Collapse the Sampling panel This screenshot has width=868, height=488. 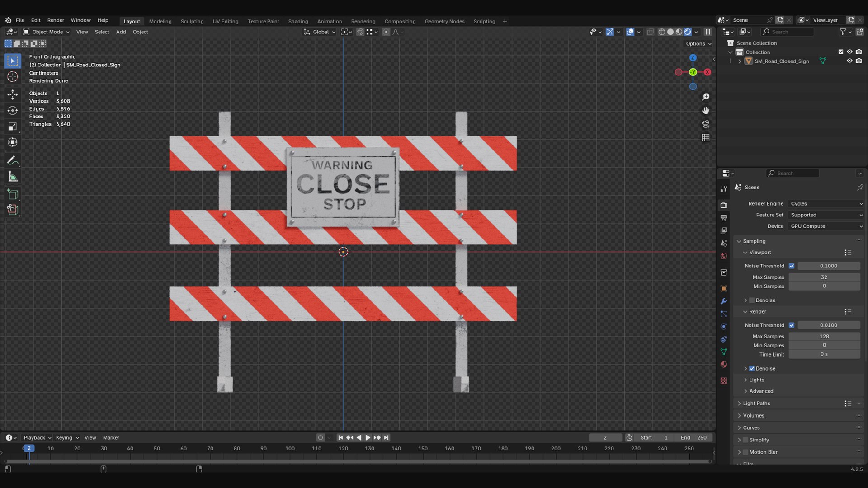[754, 241]
